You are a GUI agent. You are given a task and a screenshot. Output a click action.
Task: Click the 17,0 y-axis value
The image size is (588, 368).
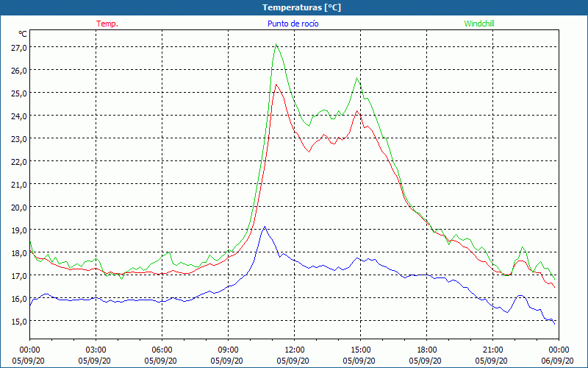[18, 275]
